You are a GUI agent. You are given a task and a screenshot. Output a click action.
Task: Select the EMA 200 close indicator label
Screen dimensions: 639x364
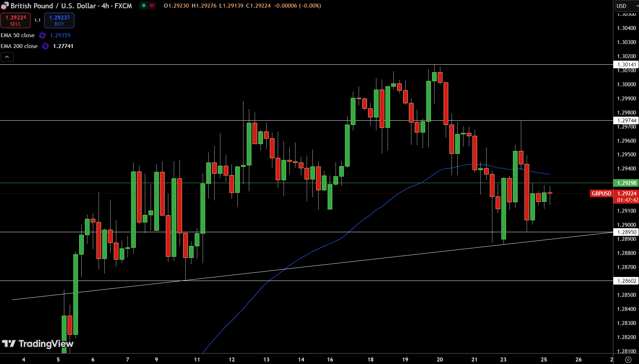tap(19, 46)
